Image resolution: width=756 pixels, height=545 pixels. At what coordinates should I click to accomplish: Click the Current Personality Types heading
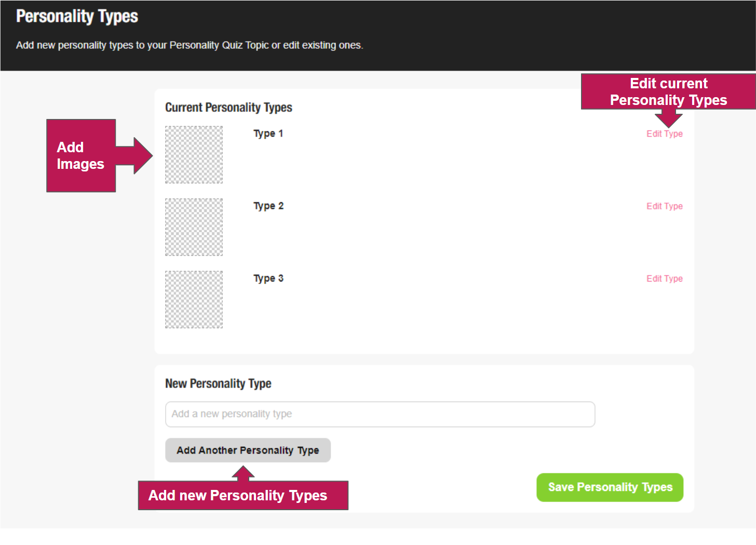228,108
